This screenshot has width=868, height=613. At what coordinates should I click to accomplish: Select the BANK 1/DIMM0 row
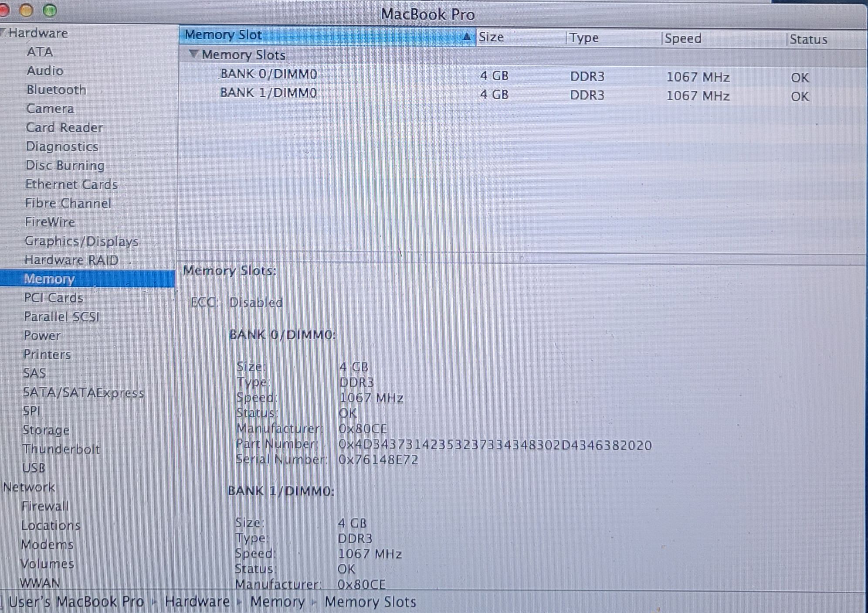(269, 93)
